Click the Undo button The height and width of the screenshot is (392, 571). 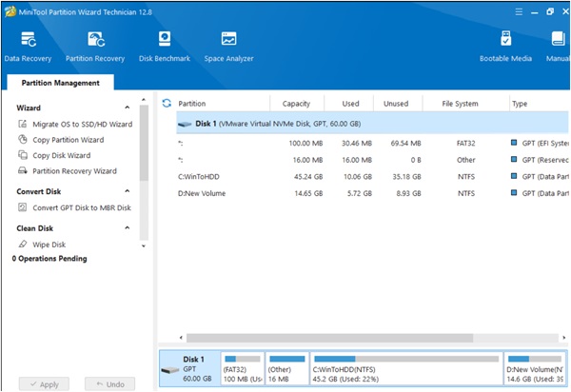pyautogui.click(x=110, y=384)
